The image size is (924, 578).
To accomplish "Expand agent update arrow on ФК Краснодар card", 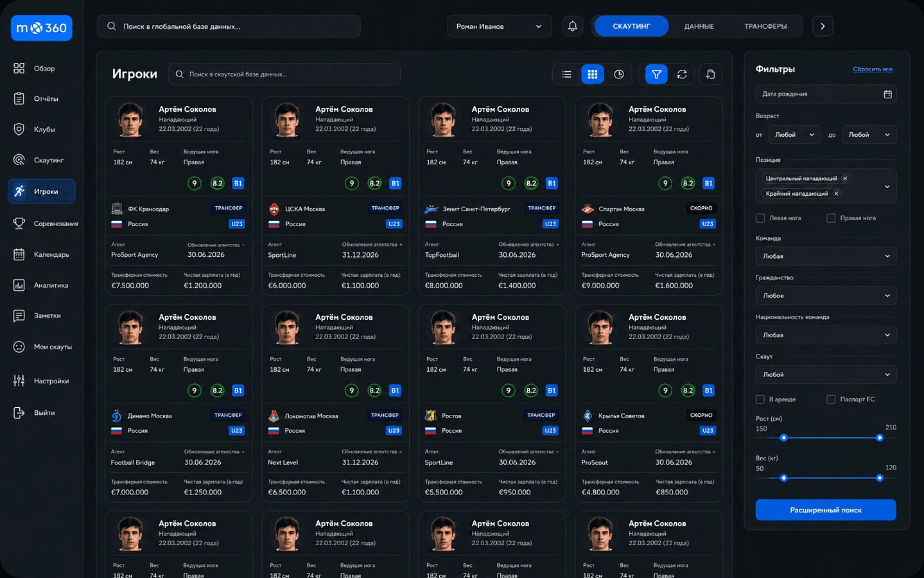I will (x=243, y=245).
